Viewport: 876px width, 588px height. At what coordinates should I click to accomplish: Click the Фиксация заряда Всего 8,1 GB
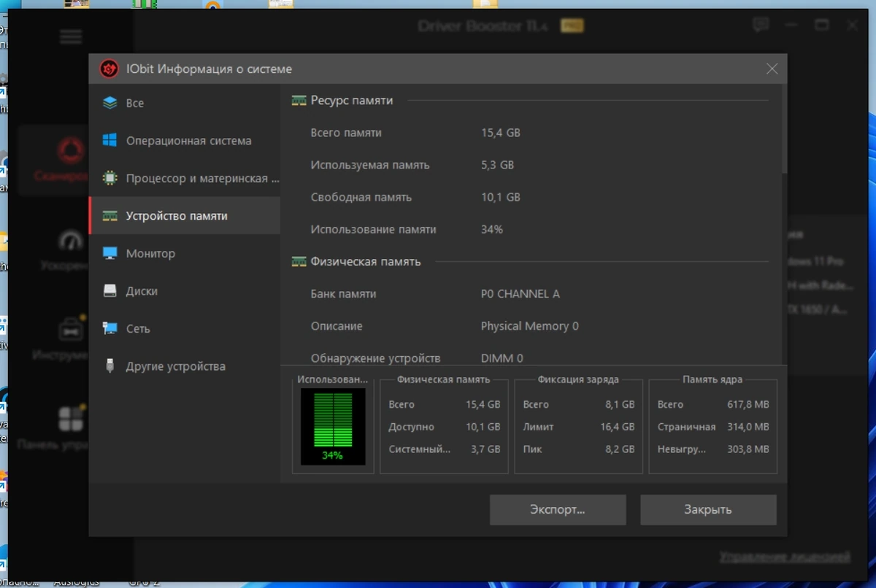pyautogui.click(x=620, y=404)
